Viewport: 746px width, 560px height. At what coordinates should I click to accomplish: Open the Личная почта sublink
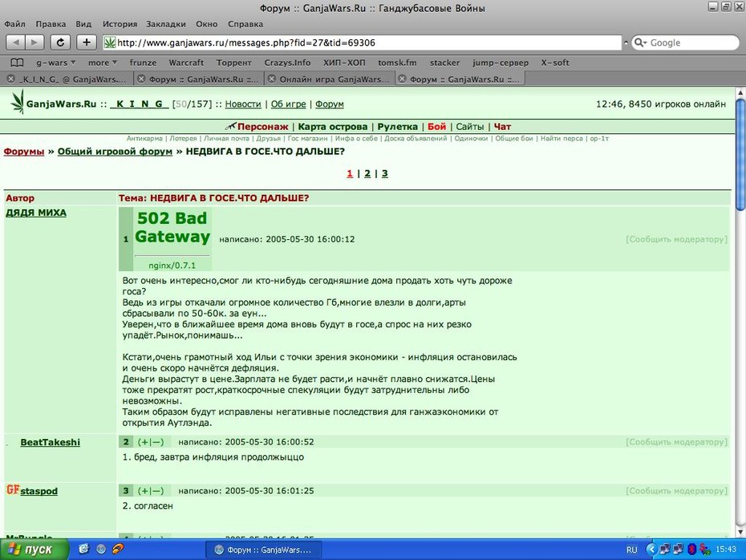tap(226, 139)
